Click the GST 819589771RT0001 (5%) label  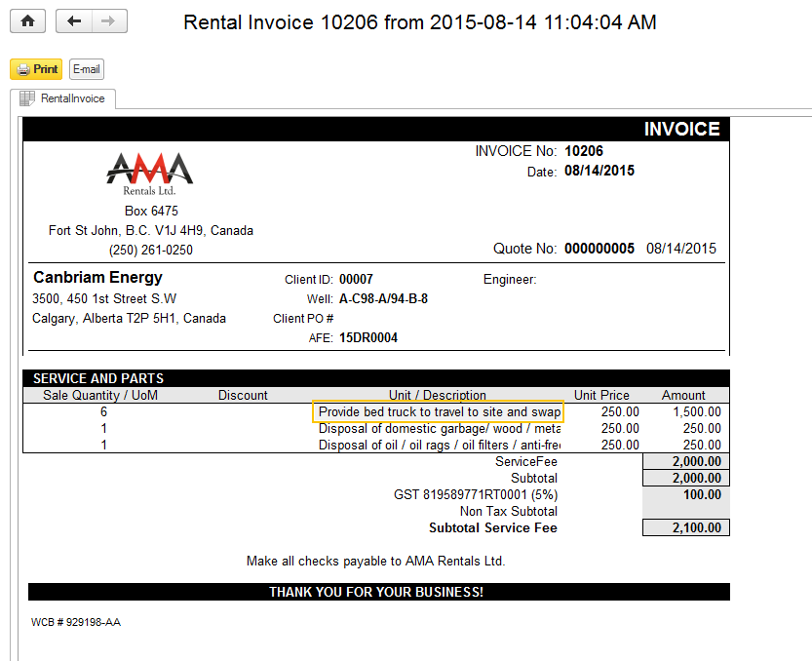point(476,494)
